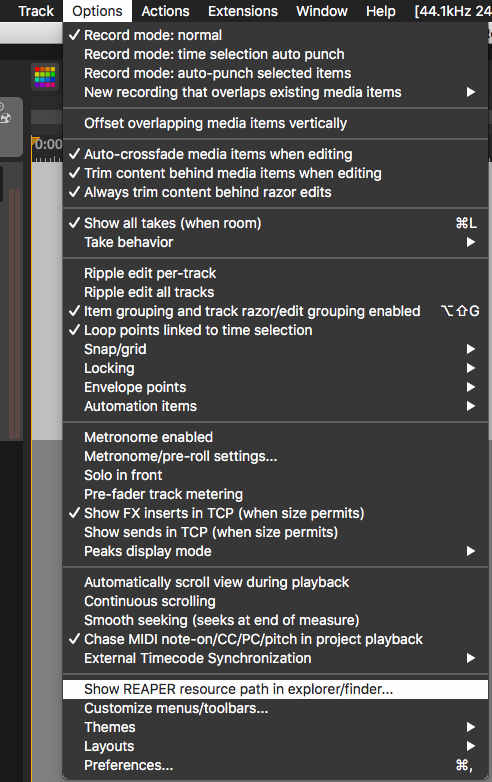Open the Track menu

click(36, 11)
